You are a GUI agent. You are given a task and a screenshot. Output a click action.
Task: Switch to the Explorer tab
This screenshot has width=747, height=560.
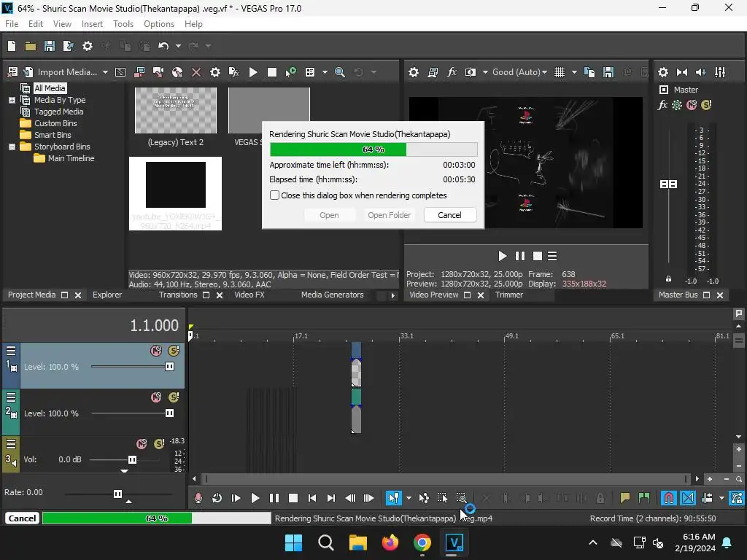107,295
